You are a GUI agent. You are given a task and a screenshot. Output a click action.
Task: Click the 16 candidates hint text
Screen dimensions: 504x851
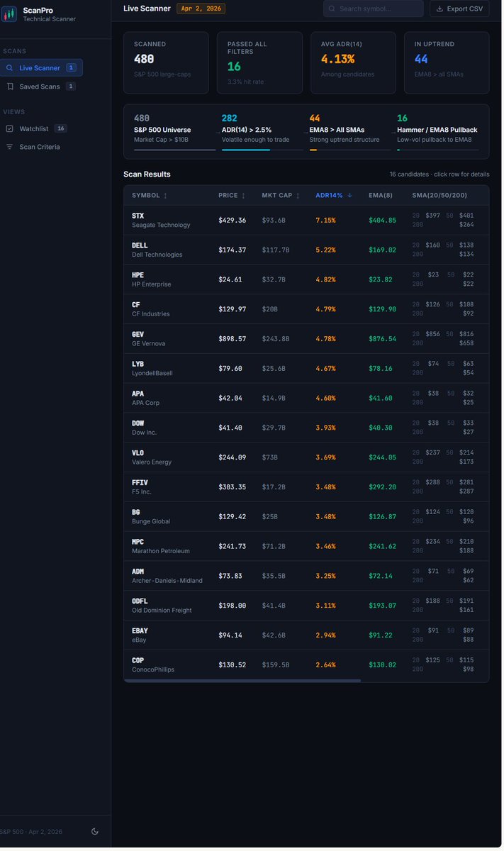pyautogui.click(x=439, y=174)
